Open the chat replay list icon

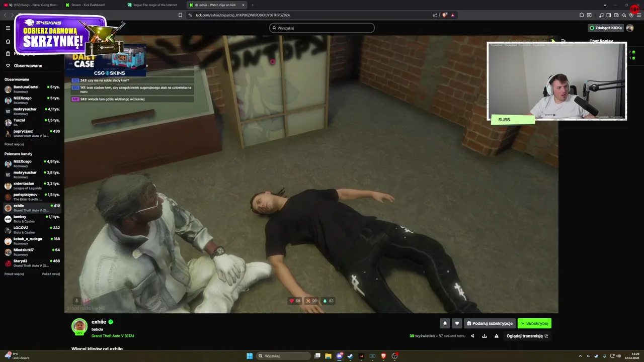(563, 41)
